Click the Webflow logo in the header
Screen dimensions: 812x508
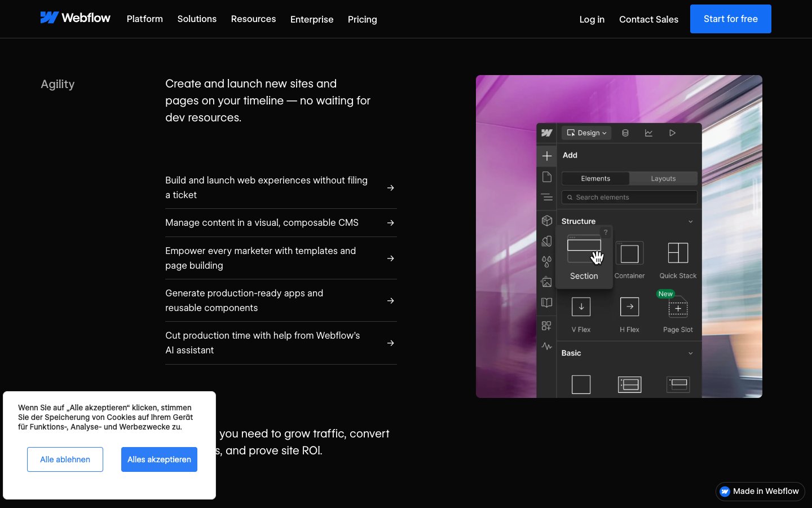75,18
